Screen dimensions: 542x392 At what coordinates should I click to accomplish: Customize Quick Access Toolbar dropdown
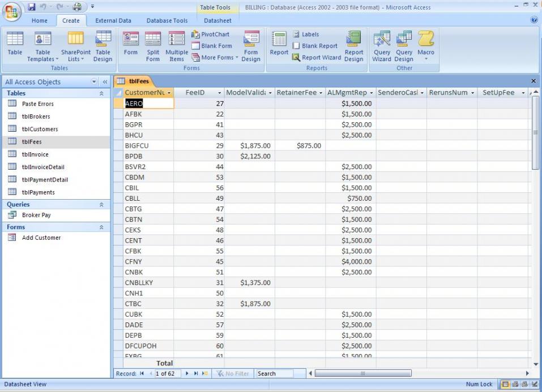(x=92, y=7)
